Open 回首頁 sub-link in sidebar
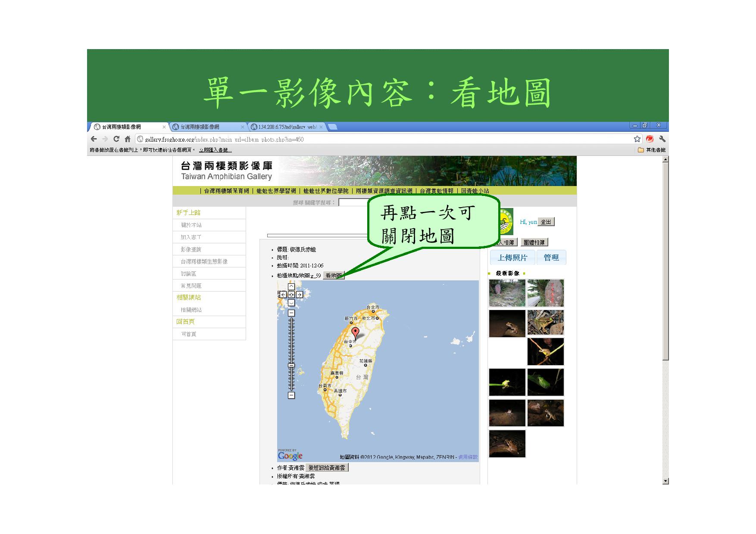Screen dimensions: 756x534 pyautogui.click(x=188, y=334)
